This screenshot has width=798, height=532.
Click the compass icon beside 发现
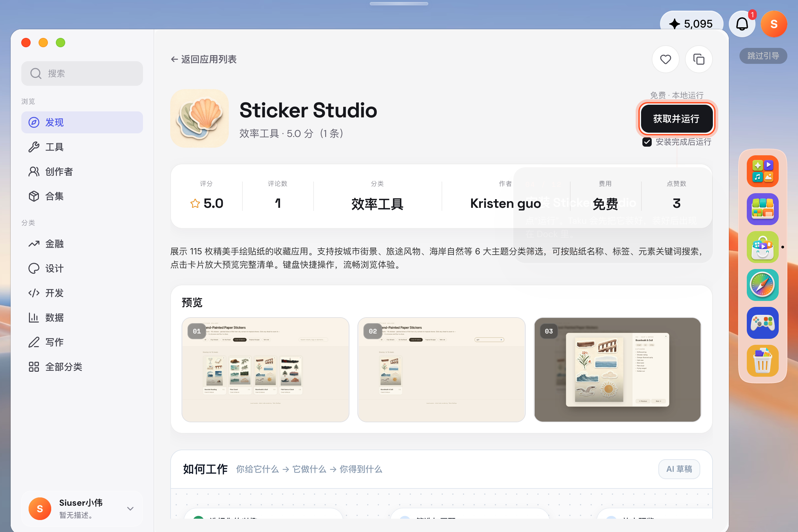(34, 122)
